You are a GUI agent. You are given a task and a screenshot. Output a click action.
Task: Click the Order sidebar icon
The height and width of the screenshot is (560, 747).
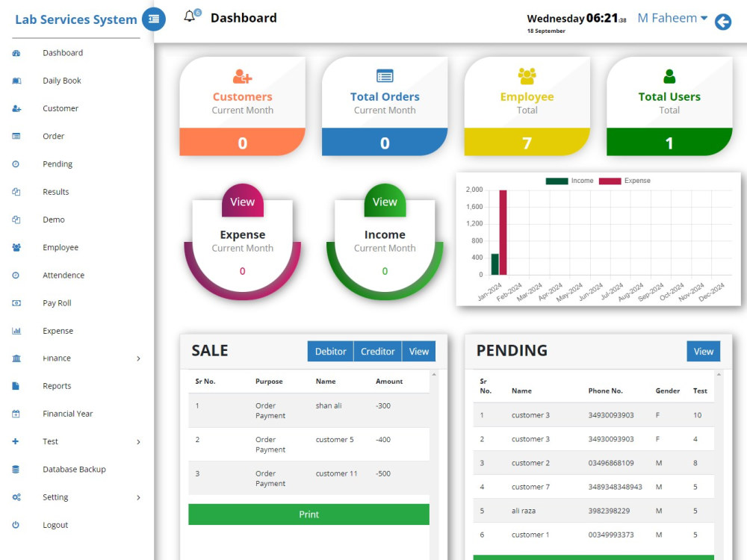(16, 136)
